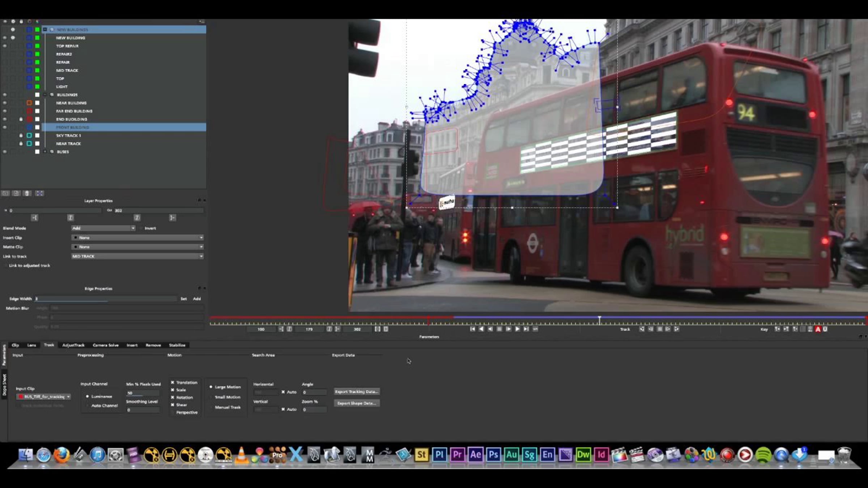Toggle visibility of the NEAR BUILDING layer
Viewport: 868px width, 488px height.
(x=5, y=103)
